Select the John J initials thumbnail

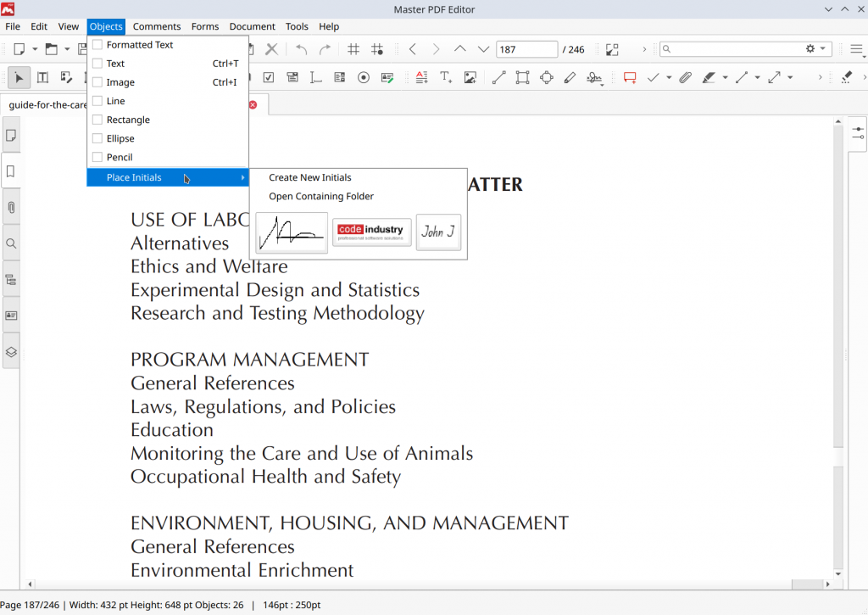(438, 232)
